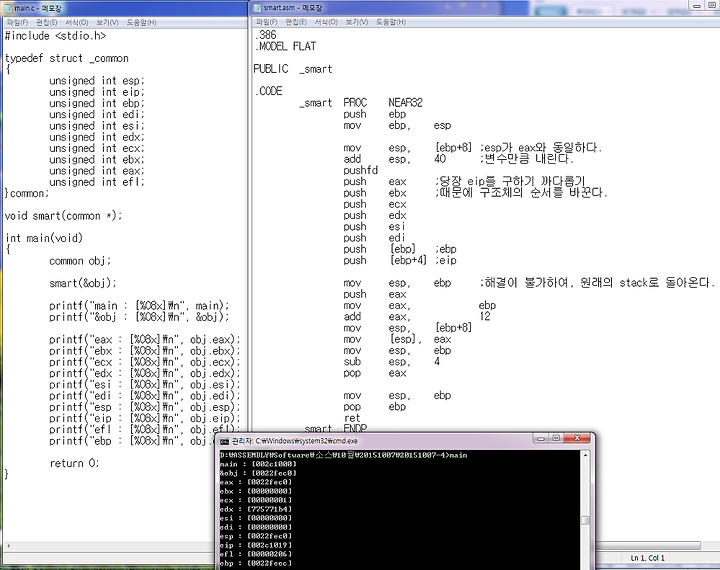Click the 'unsigned int eip;' line
Image resolution: width=720 pixels, height=570 pixels.
tap(97, 92)
